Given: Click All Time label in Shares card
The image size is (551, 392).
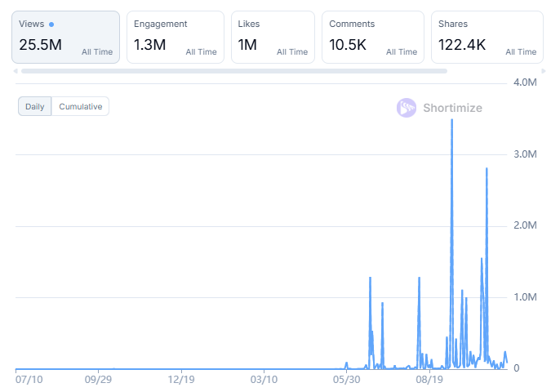Looking at the screenshot, I should coord(521,52).
